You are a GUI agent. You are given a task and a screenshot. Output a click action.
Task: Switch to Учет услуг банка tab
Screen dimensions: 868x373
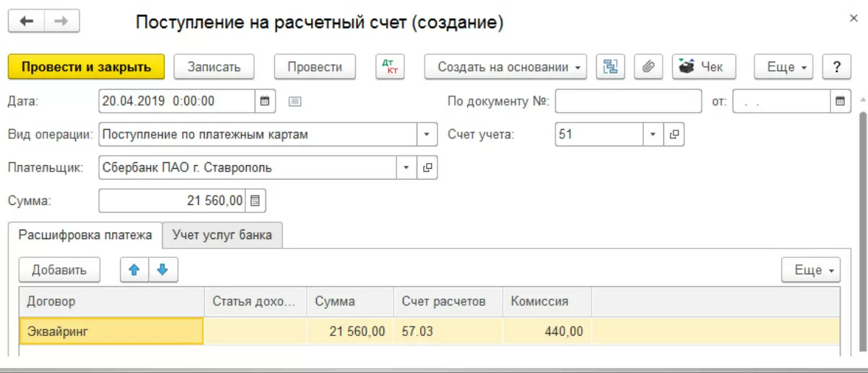click(x=222, y=235)
